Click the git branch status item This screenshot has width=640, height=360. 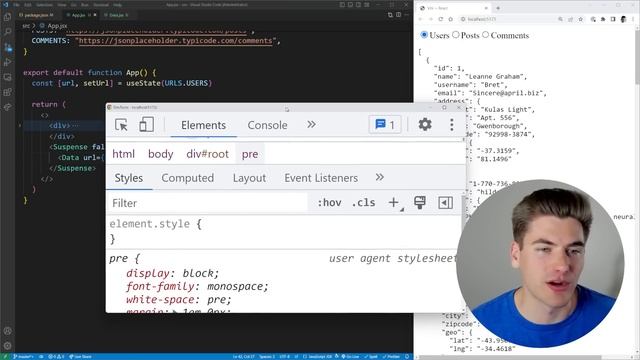point(23,356)
